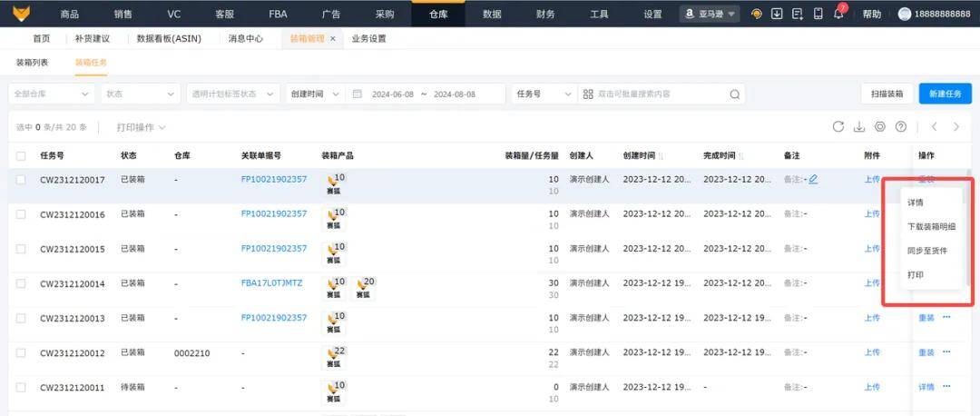Select checkbox for task CW2312120017
The width and height of the screenshot is (980, 416).
[x=21, y=180]
